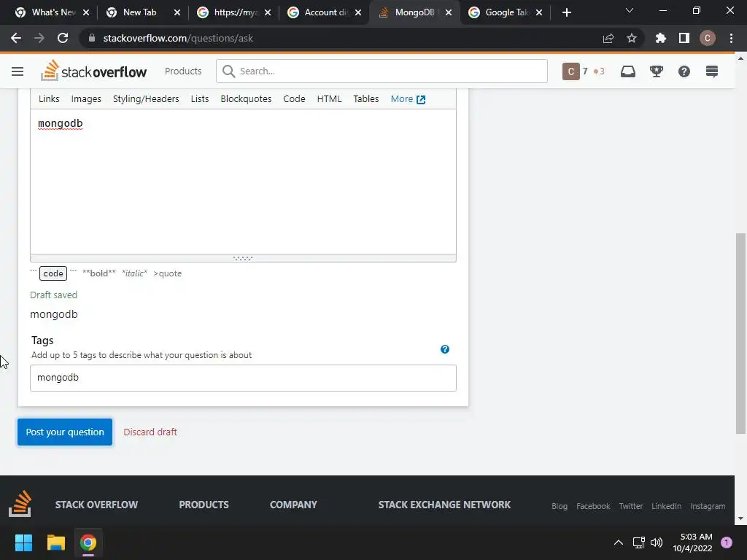Open the tab search chevron

point(630,10)
